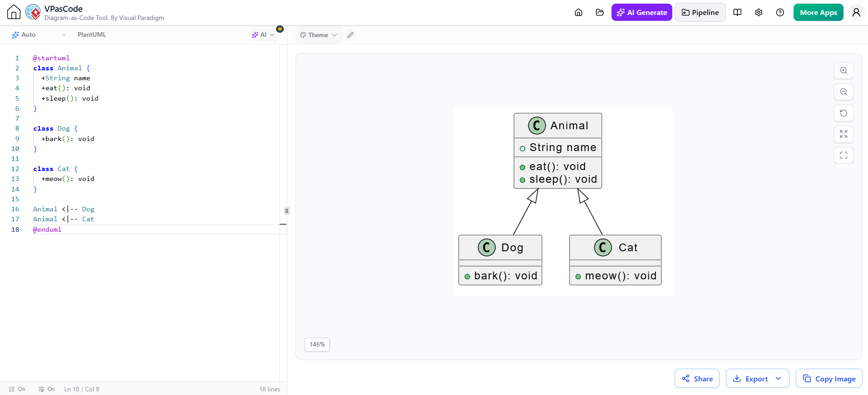Select the PlantUML language tab

point(92,35)
